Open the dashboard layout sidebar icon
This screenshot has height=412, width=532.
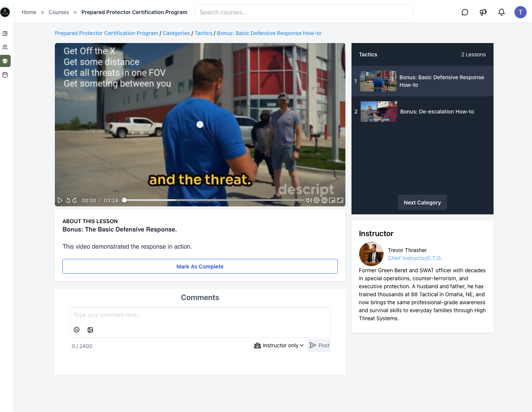(5, 34)
